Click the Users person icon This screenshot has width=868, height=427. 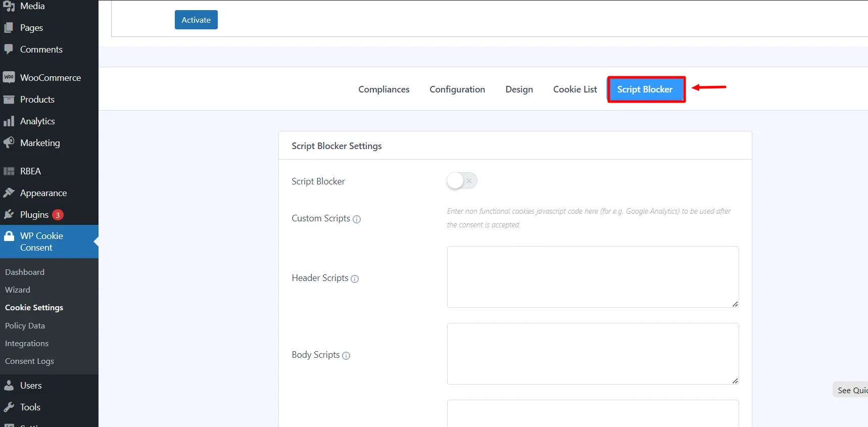[9, 386]
